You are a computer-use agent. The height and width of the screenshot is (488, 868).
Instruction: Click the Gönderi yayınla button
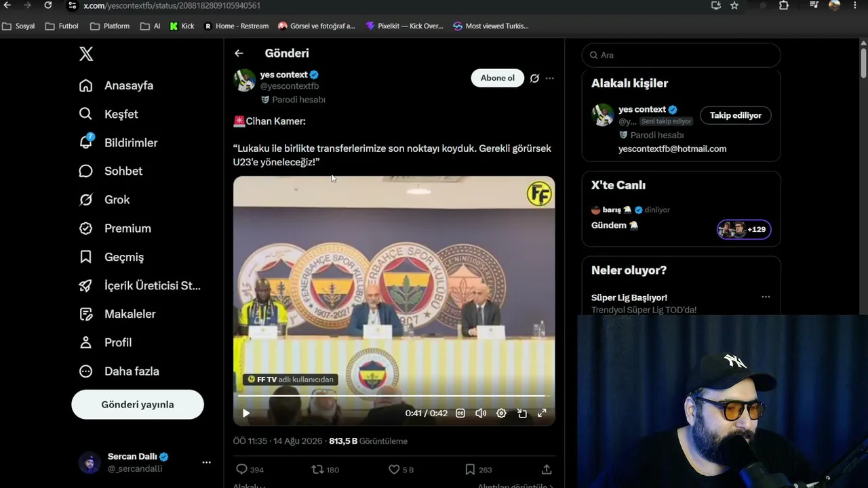pyautogui.click(x=138, y=405)
